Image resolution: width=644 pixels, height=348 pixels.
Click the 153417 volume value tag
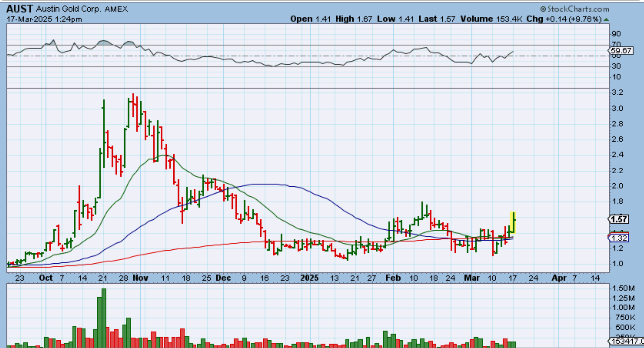pyautogui.click(x=626, y=341)
